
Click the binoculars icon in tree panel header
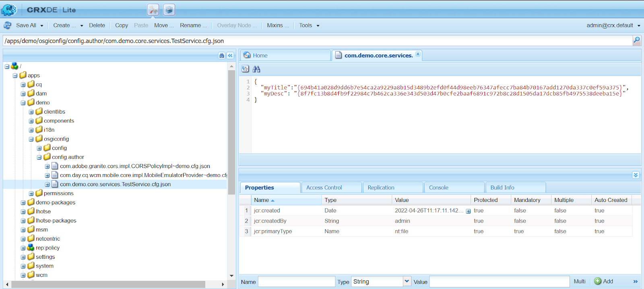coord(221,56)
